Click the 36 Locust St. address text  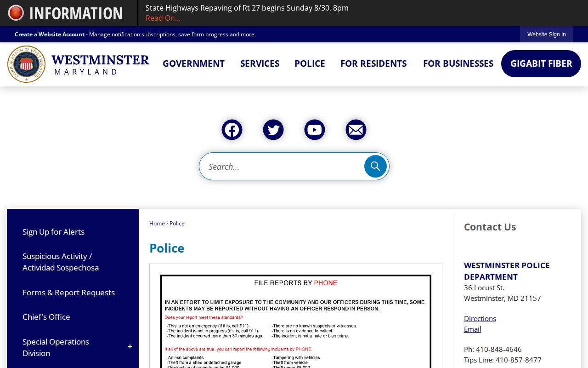[x=484, y=287]
